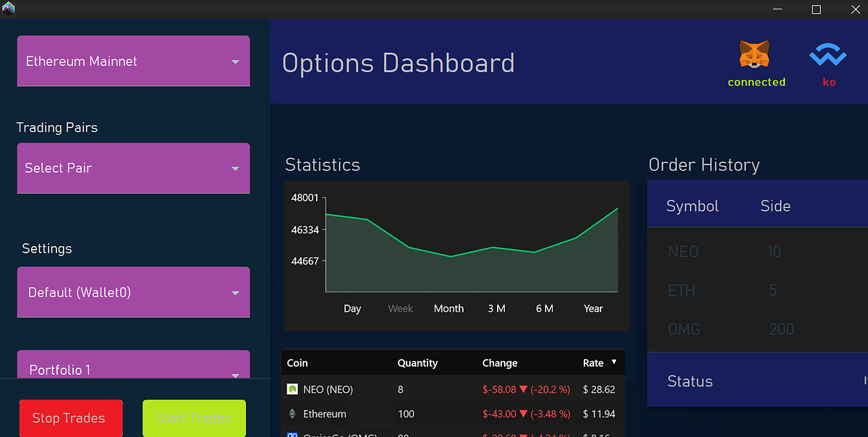The width and height of the screenshot is (868, 437).
Task: Toggle the Week timeframe on the chart
Action: click(x=400, y=308)
